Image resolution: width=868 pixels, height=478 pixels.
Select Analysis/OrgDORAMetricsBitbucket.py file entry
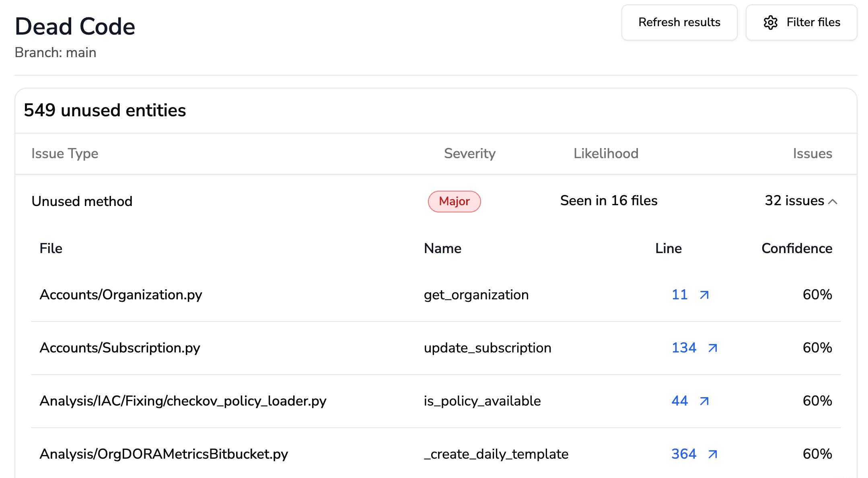point(164,454)
